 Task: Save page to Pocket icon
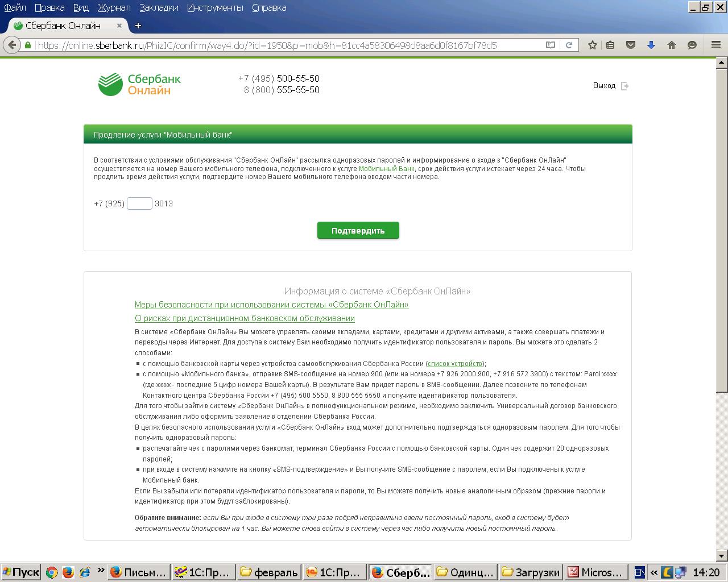(x=631, y=45)
